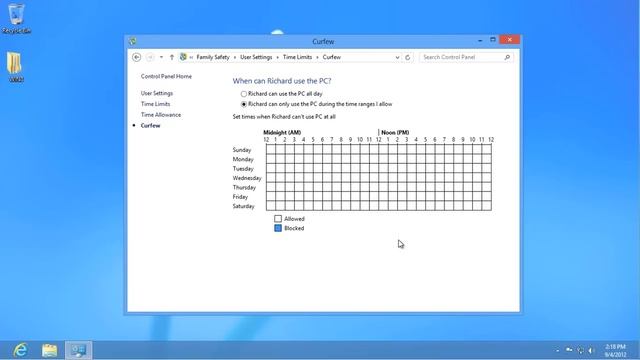
Task: Click the Blocked legend swatch
Action: click(x=278, y=228)
